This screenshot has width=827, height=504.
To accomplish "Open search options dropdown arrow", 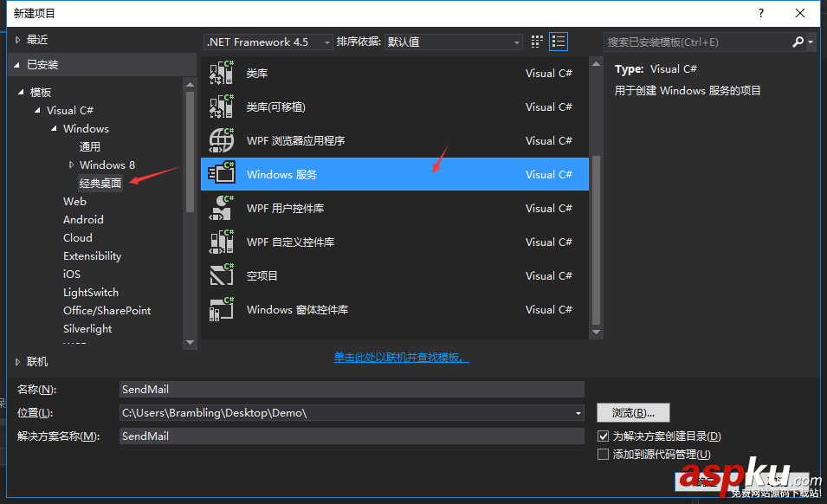I will [811, 42].
